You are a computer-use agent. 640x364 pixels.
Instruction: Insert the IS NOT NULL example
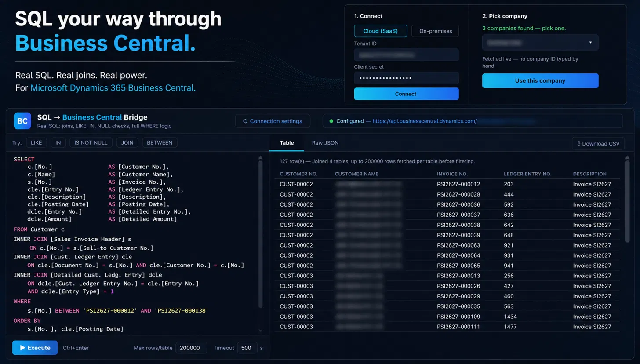pos(91,143)
